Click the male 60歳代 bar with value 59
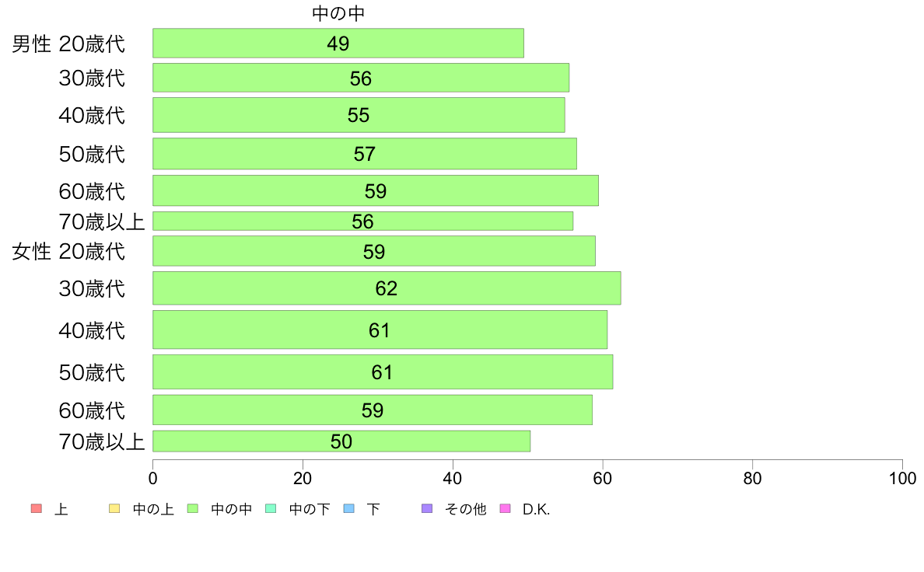924x572 pixels. (x=376, y=190)
